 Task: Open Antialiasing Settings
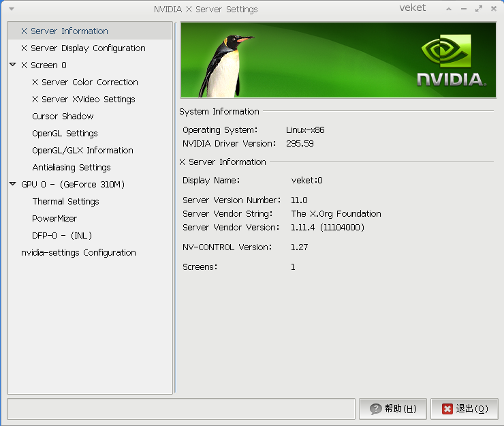[x=72, y=168]
